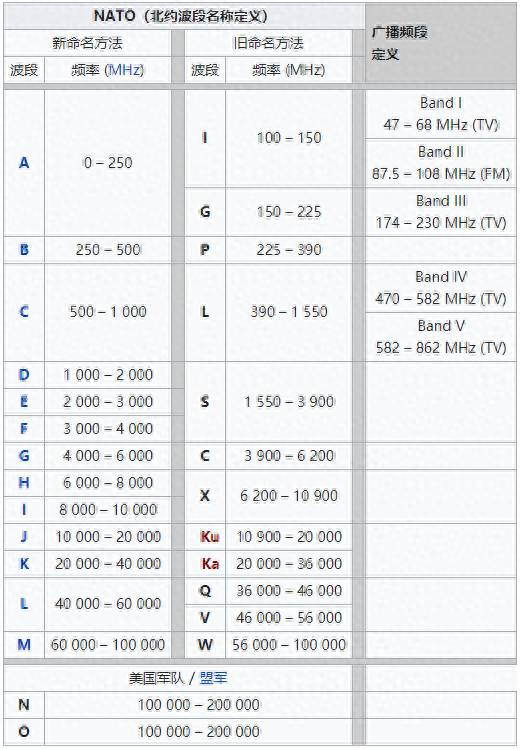Click blue C link beside 500 – 1 000

click(x=24, y=312)
